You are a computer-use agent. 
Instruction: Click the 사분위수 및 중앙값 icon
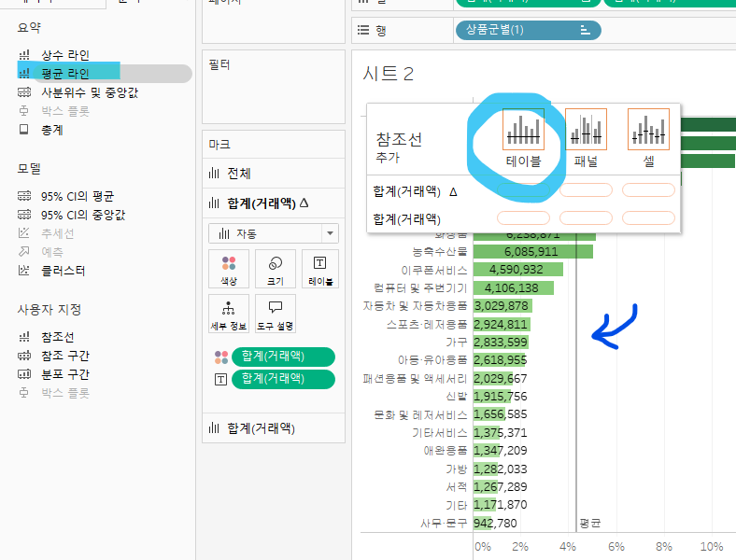(24, 91)
